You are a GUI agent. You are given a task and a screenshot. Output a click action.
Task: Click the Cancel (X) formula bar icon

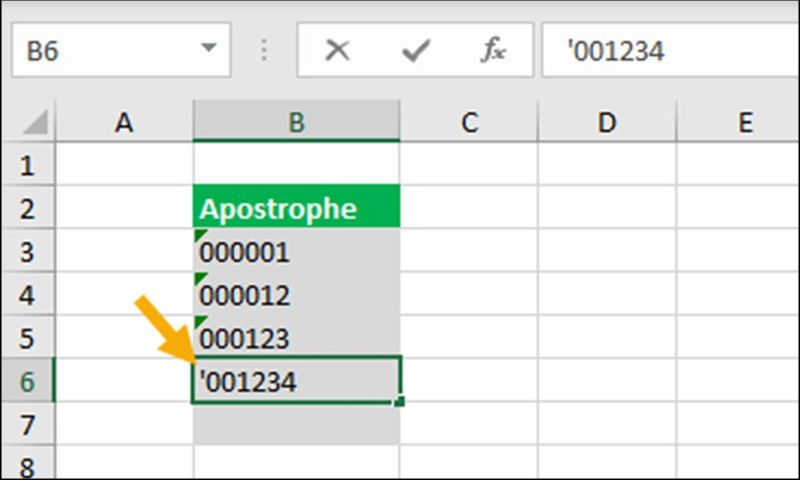click(338, 51)
